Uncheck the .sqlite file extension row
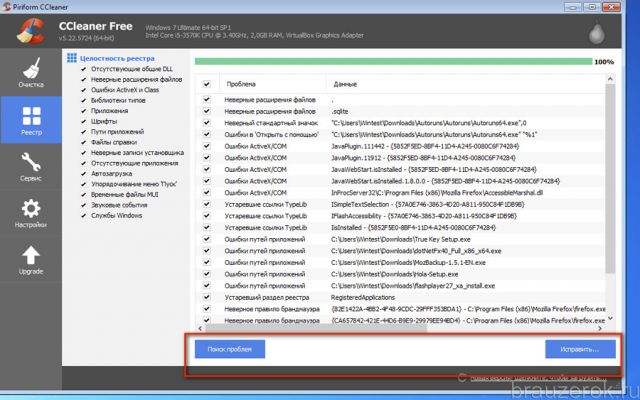This screenshot has width=640, height=400. (207, 111)
